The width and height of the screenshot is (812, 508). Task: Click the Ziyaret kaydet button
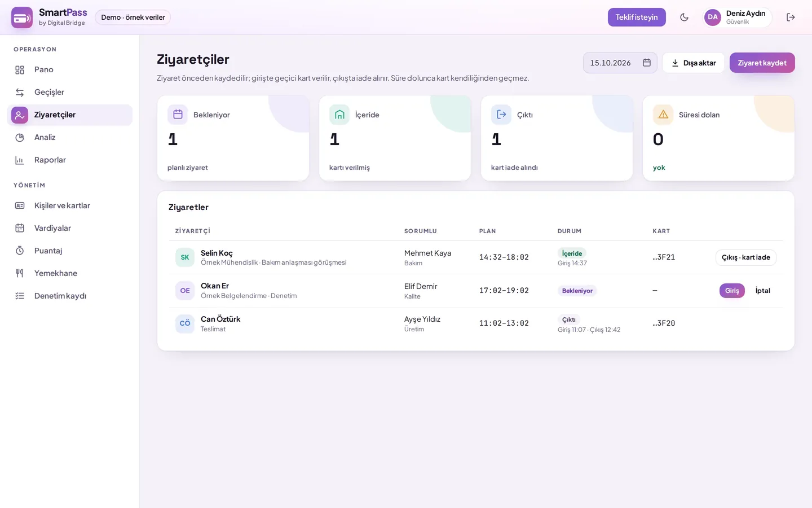tap(762, 63)
